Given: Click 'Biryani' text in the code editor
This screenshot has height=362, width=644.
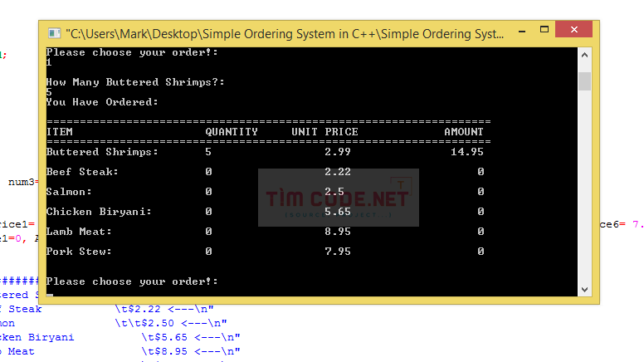Looking at the screenshot, I should pos(51,337).
